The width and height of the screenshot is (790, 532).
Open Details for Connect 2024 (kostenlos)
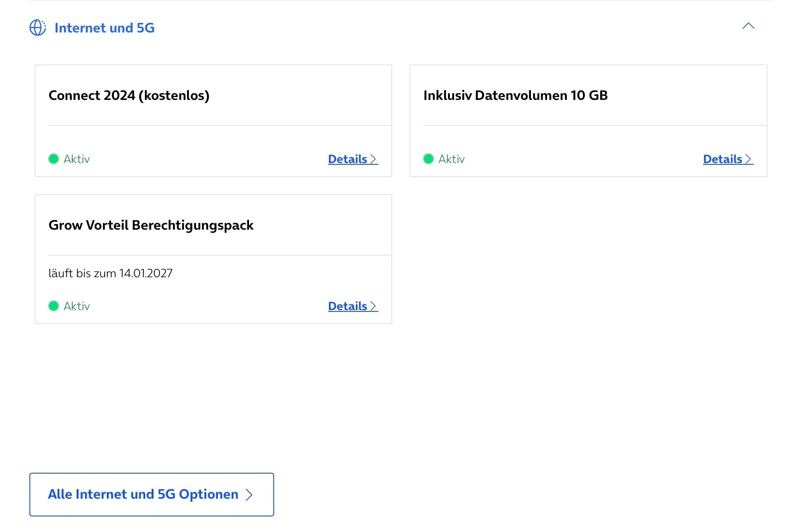pyautogui.click(x=348, y=159)
